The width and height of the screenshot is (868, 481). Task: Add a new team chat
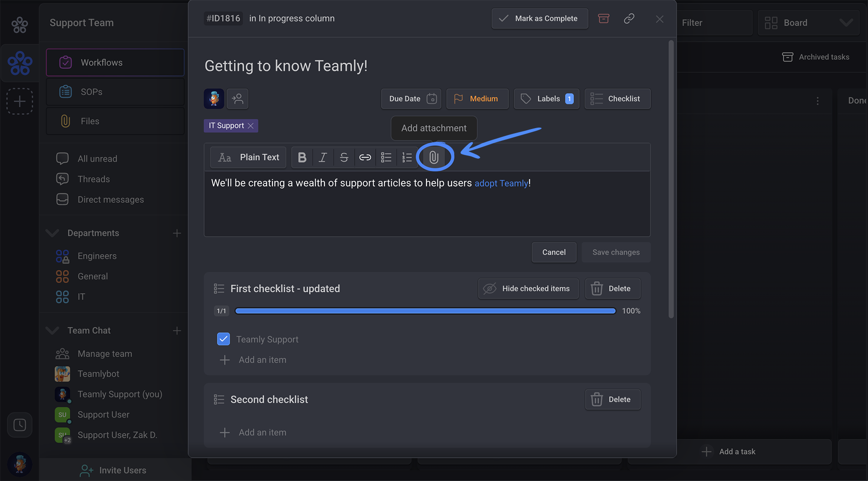coord(177,331)
